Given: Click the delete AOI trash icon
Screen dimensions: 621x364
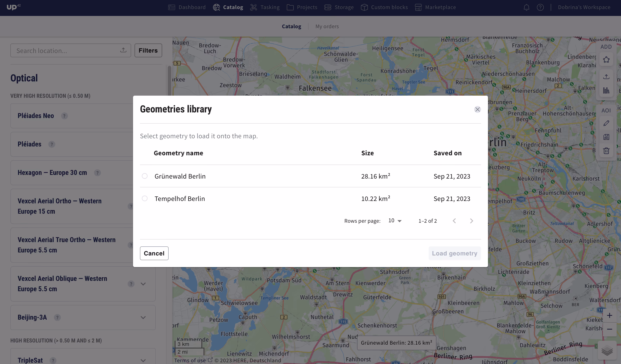Looking at the screenshot, I should point(606,151).
